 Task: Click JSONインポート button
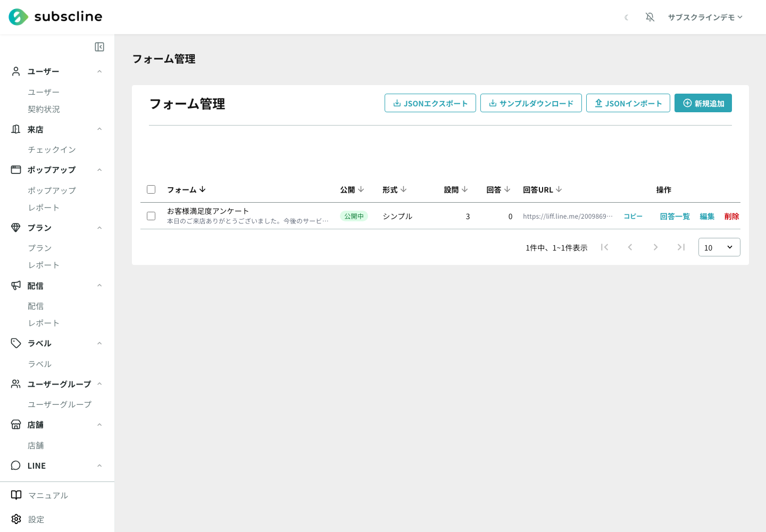(628, 103)
